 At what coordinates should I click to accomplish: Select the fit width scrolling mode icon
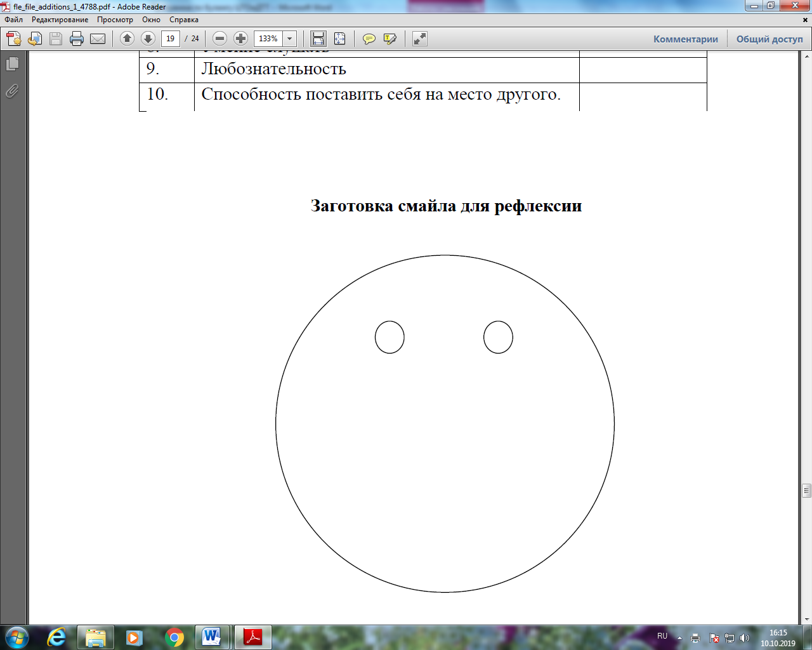point(318,39)
